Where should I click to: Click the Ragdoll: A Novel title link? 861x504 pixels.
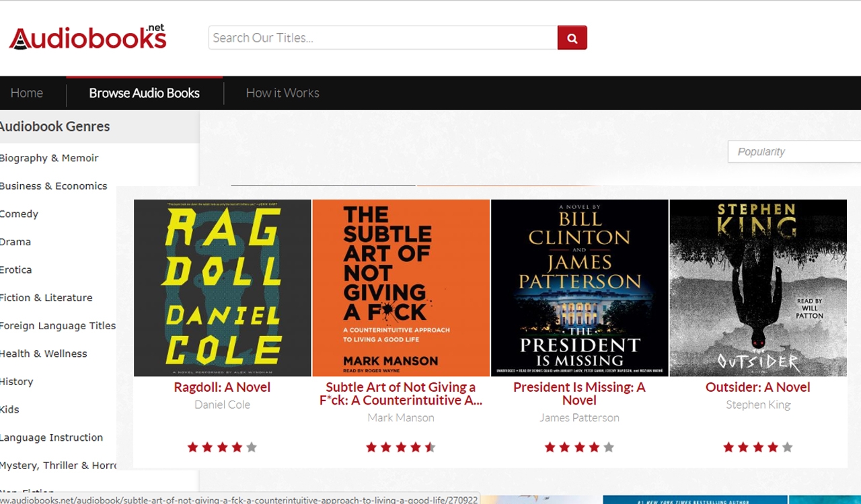coord(222,387)
